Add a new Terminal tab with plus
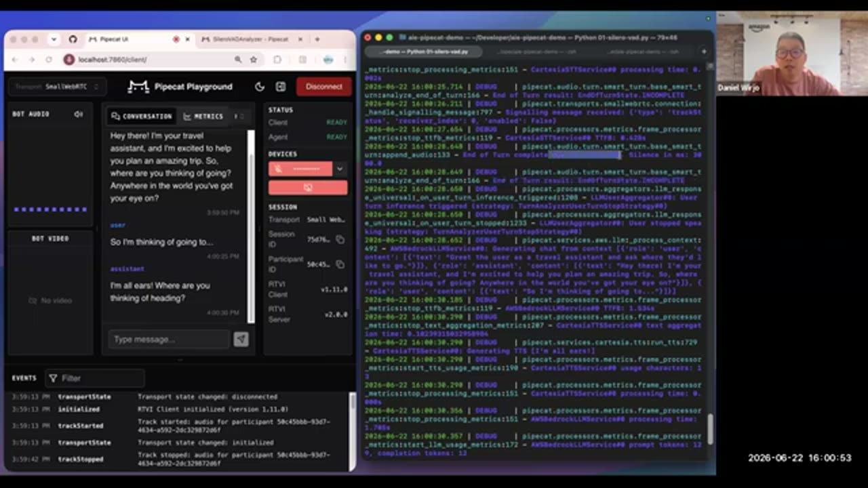 tap(704, 52)
